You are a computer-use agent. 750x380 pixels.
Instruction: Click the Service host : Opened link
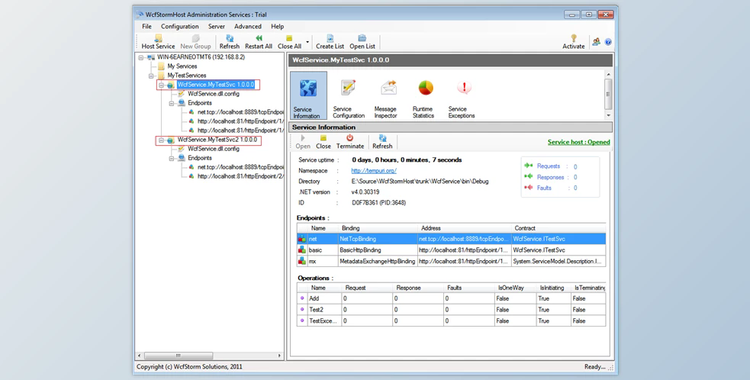[x=579, y=142]
